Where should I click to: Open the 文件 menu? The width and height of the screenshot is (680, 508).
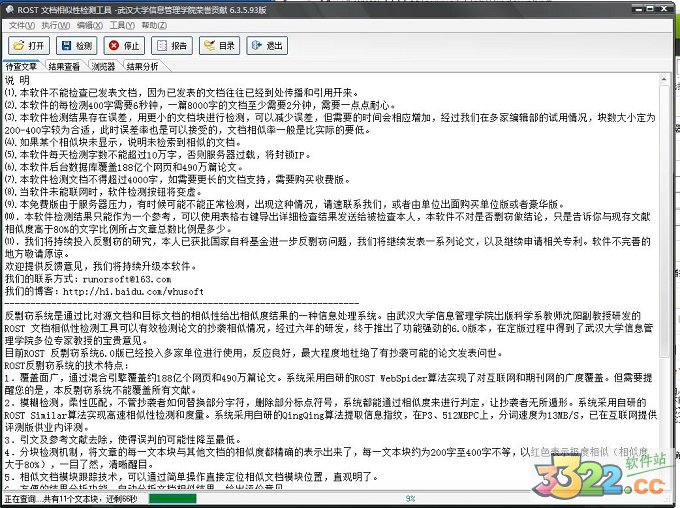(22, 26)
